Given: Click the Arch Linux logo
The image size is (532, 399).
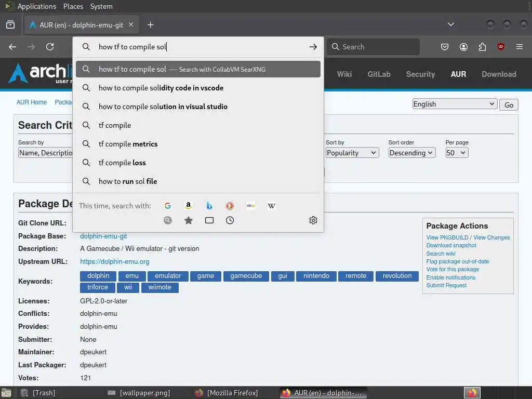Looking at the screenshot, I should (41, 73).
